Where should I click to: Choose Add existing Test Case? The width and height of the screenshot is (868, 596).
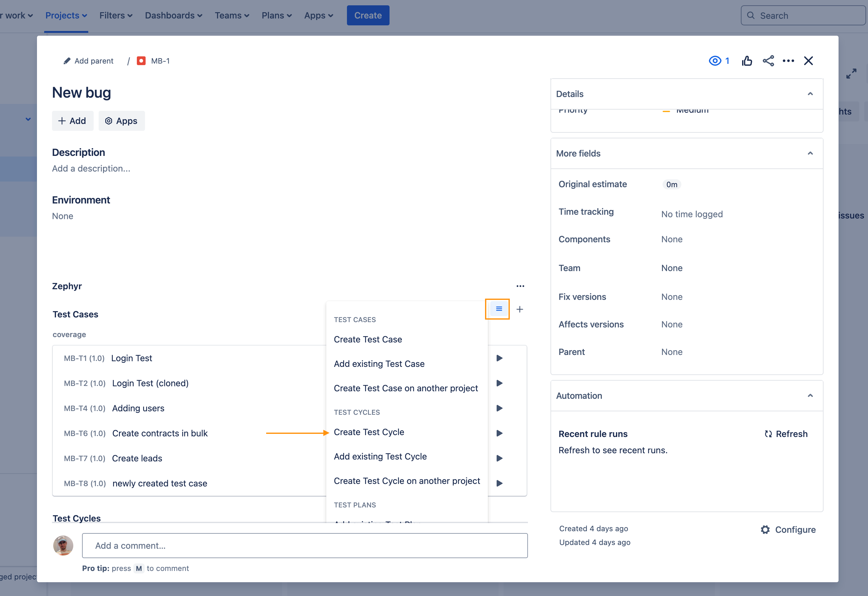click(379, 364)
